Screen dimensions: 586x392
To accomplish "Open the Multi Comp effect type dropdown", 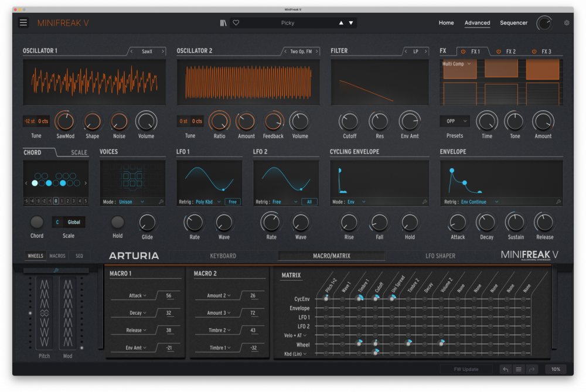I will pyautogui.click(x=456, y=64).
